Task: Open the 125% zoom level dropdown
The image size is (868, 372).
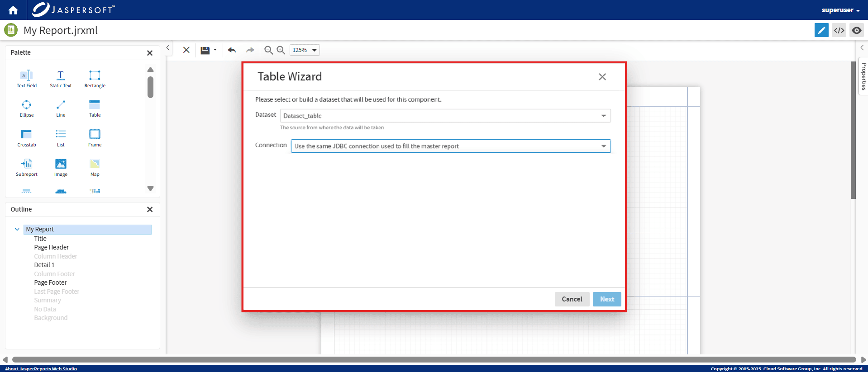Action: pyautogui.click(x=305, y=50)
